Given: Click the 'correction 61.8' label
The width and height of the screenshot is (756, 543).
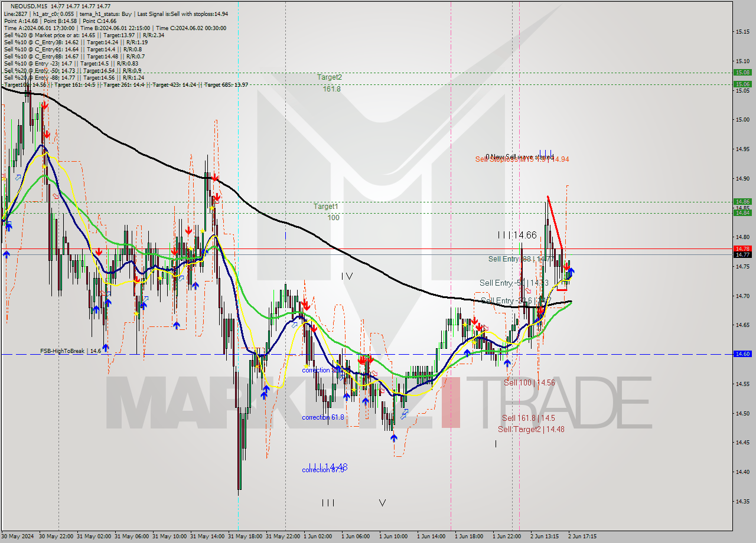Looking at the screenshot, I should point(322,417).
